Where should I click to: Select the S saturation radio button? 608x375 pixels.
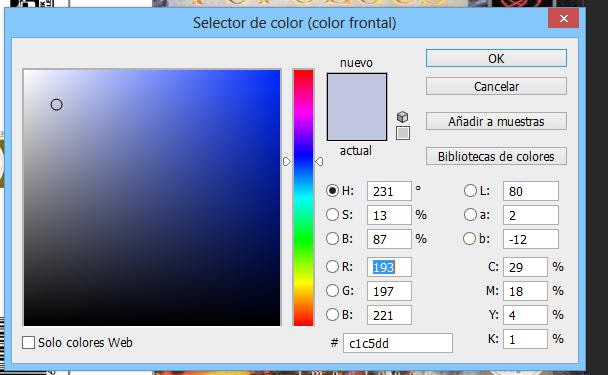332,215
